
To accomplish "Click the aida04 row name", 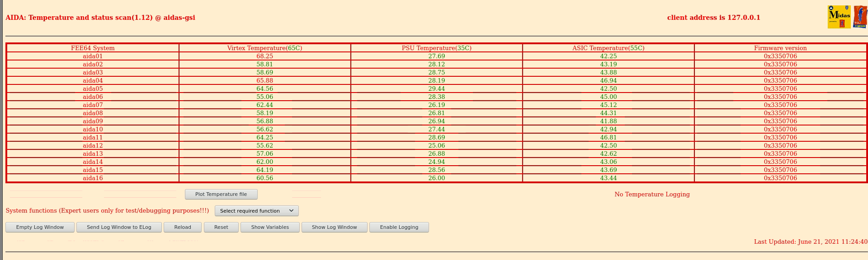I will click(93, 81).
